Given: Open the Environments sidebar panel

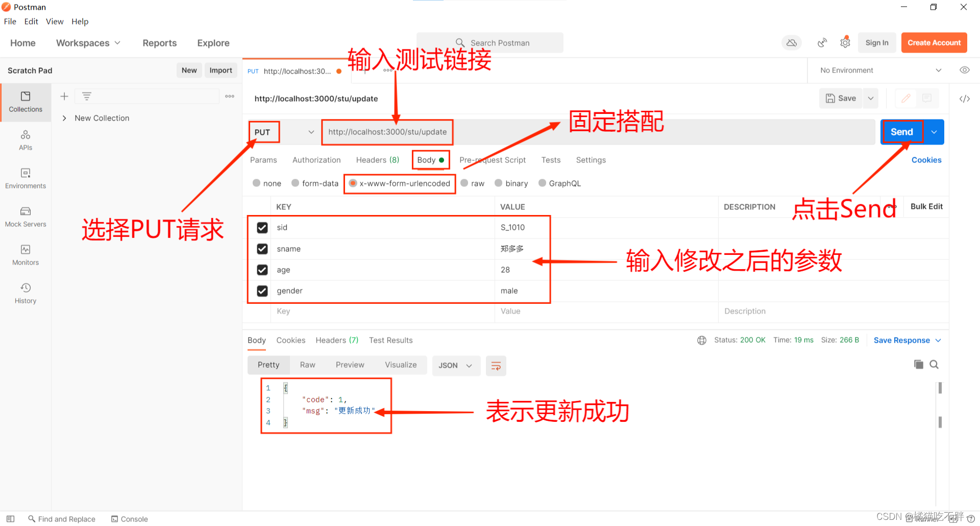Looking at the screenshot, I should (x=26, y=179).
